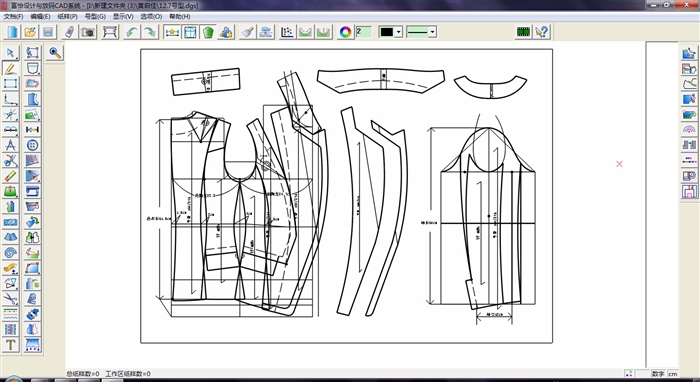Click the dotted line styles icon on right
Viewport: 700px width, 382px height.
point(689,161)
